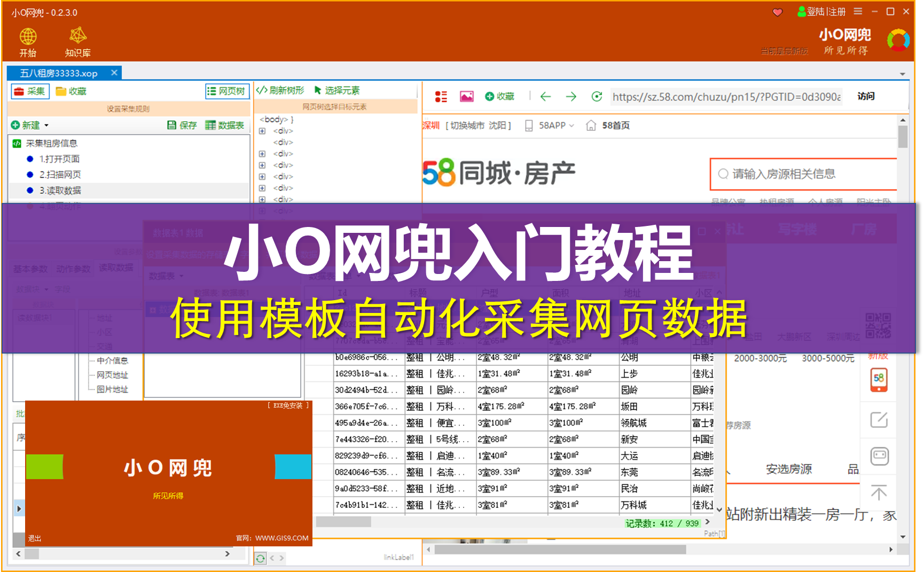This screenshot has height=572, width=924.
Task: Click the 访问 visit button
Action: [866, 96]
